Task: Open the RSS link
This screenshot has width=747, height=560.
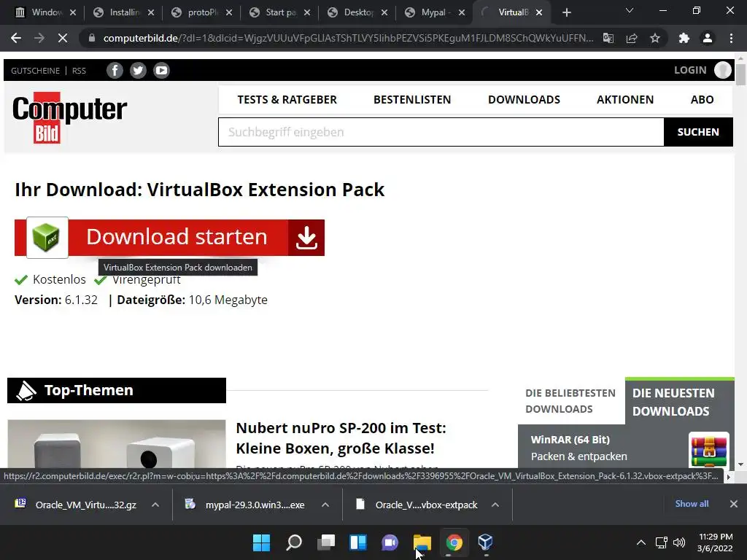Action: tap(79, 71)
